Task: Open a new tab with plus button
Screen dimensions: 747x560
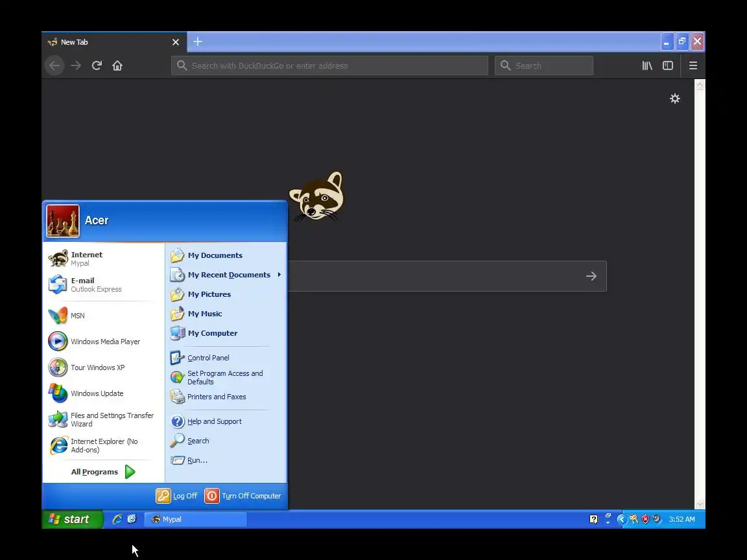Action: (x=198, y=41)
